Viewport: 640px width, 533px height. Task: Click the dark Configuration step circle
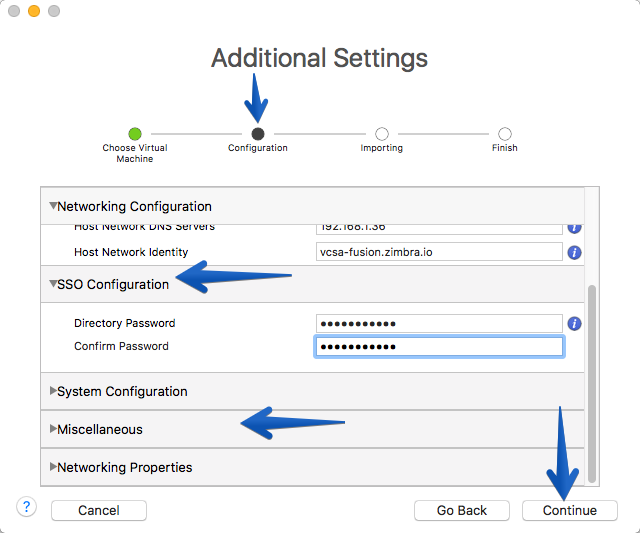[x=258, y=133]
